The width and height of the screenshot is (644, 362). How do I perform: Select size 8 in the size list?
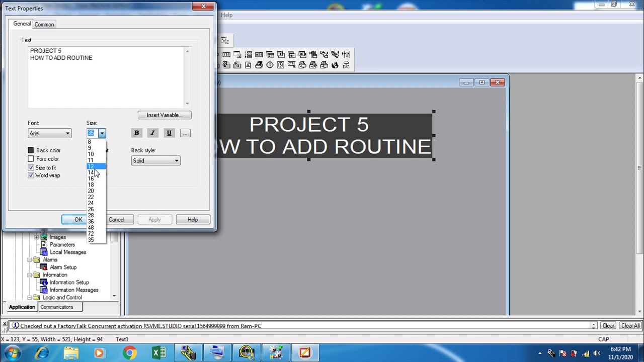point(96,142)
